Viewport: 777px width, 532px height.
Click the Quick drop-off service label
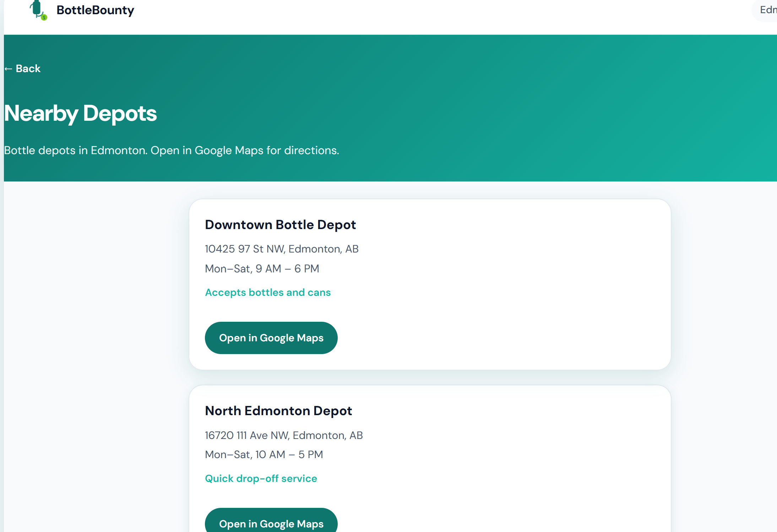(261, 478)
